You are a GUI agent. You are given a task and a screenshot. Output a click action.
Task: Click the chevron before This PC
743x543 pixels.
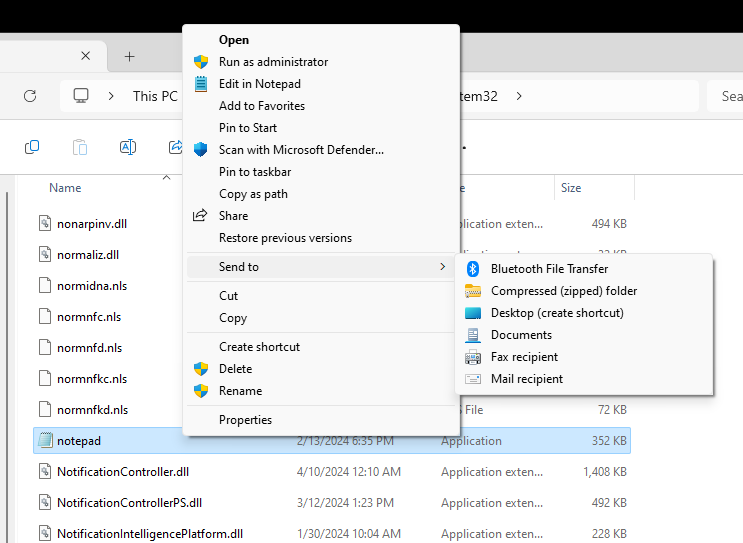pyautogui.click(x=111, y=96)
